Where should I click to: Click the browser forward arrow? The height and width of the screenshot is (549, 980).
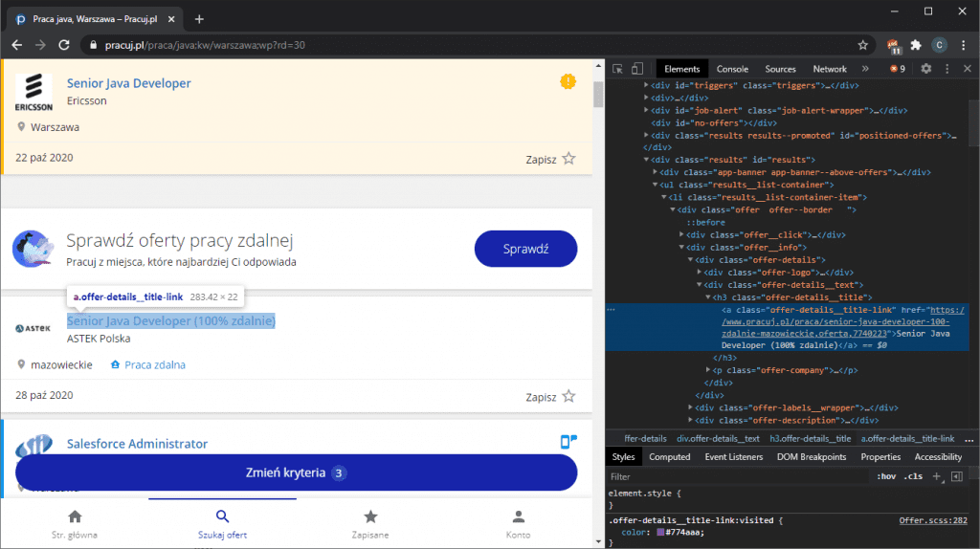tap(40, 45)
